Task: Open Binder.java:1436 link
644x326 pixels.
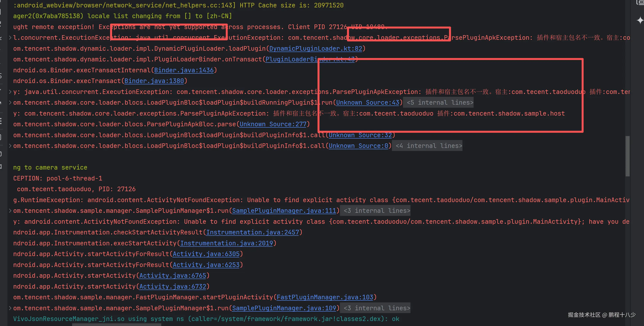Action: (x=184, y=70)
